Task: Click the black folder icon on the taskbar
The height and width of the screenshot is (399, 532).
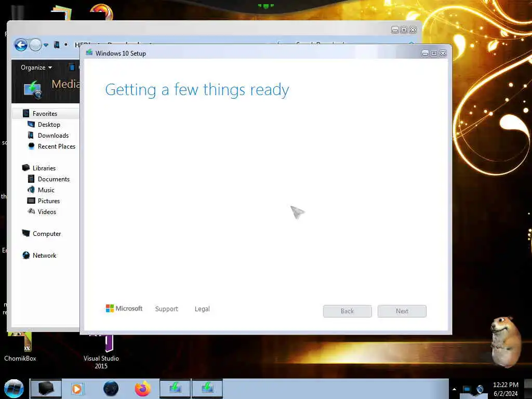Action: [x=46, y=389]
